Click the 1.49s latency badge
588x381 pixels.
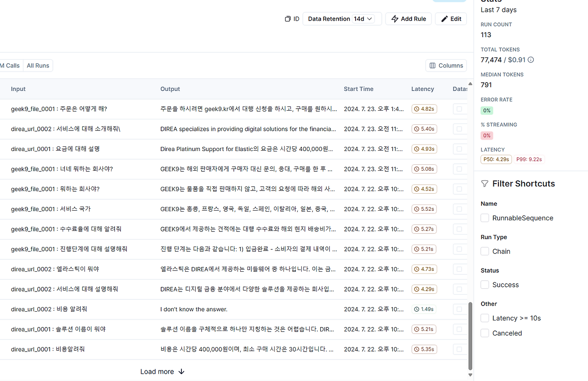click(424, 309)
